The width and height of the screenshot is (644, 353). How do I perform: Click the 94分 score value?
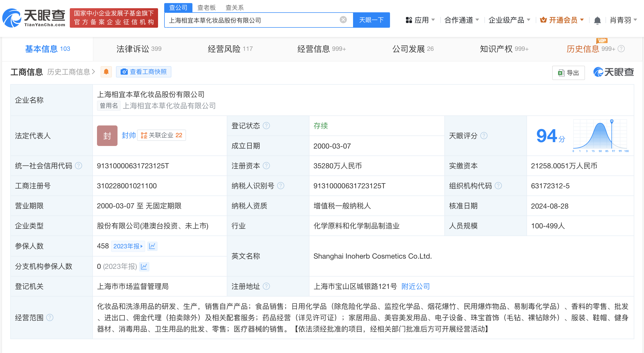tap(551, 136)
